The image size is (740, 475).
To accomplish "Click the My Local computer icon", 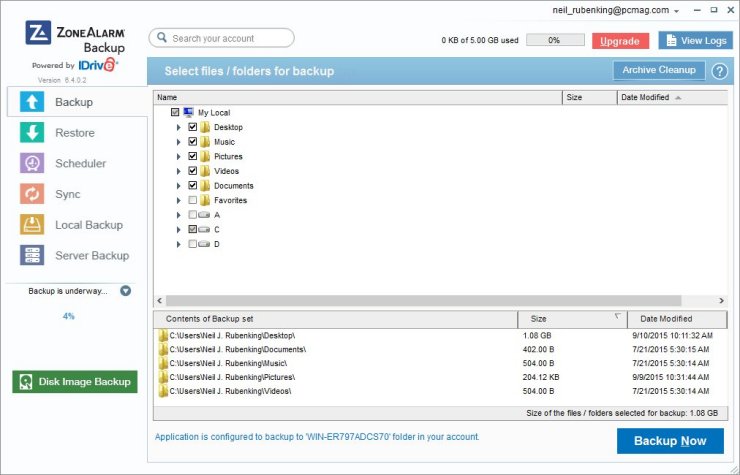I will click(x=189, y=112).
